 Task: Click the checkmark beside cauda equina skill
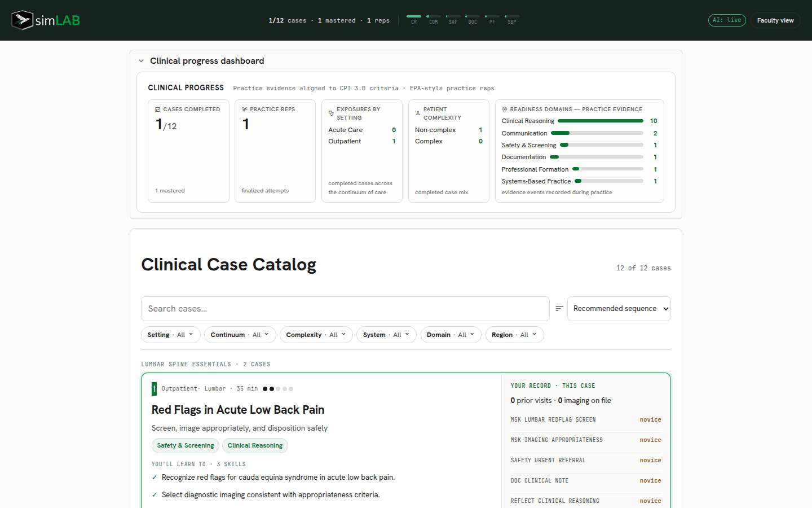(155, 478)
